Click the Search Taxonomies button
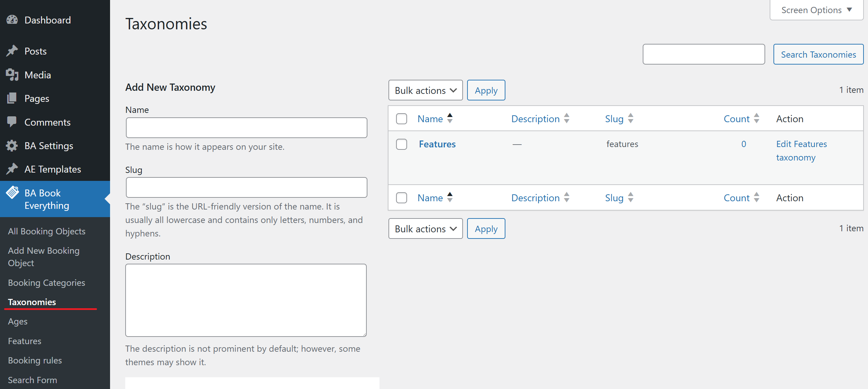The image size is (868, 389). pos(818,55)
